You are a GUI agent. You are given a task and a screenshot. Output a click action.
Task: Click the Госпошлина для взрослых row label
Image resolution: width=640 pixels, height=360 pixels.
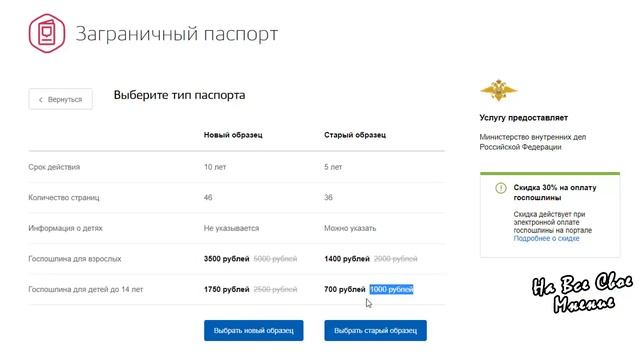point(75,259)
